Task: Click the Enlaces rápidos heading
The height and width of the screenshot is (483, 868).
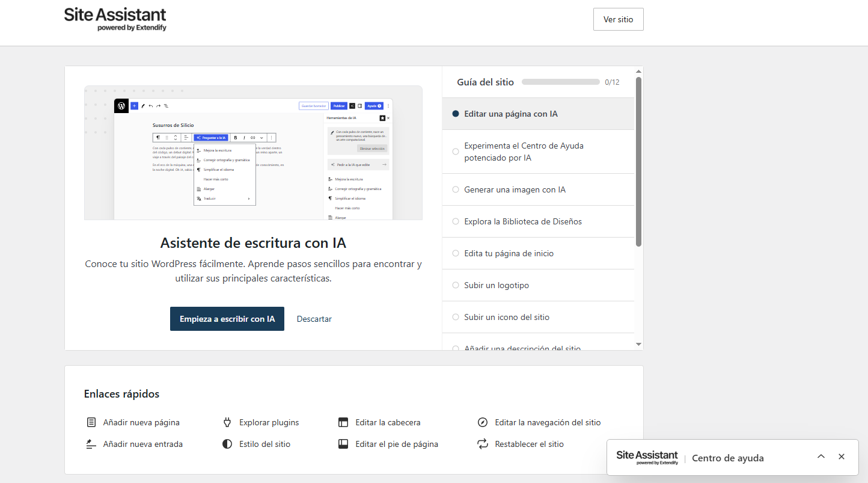Action: 122,394
